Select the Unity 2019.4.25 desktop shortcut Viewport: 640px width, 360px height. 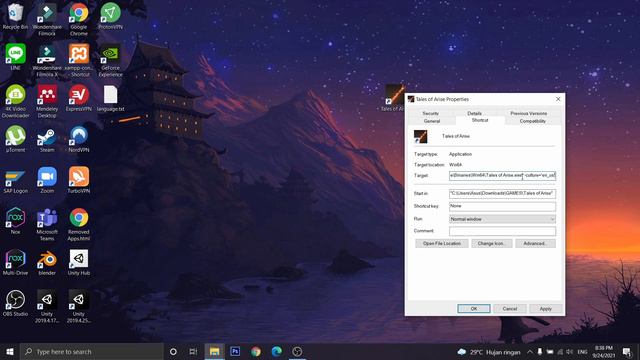[x=79, y=306]
